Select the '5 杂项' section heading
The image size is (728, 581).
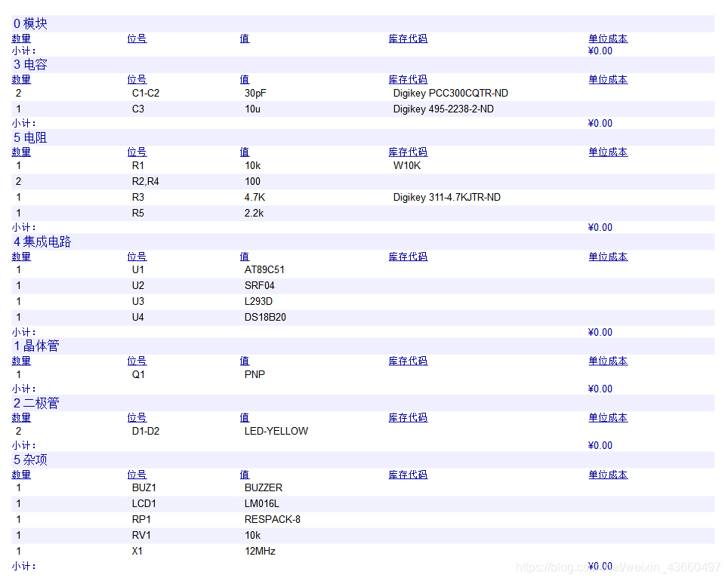(x=31, y=460)
